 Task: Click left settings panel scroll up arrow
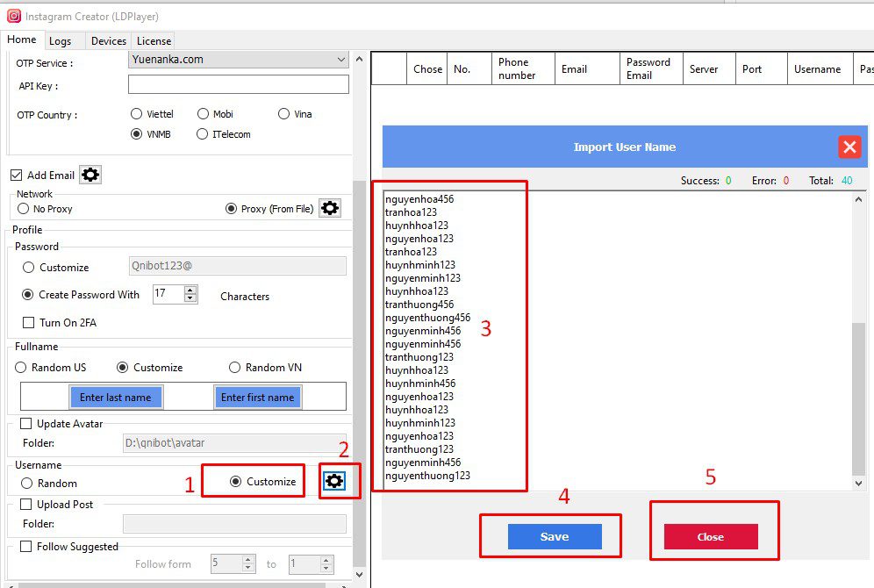coord(360,59)
